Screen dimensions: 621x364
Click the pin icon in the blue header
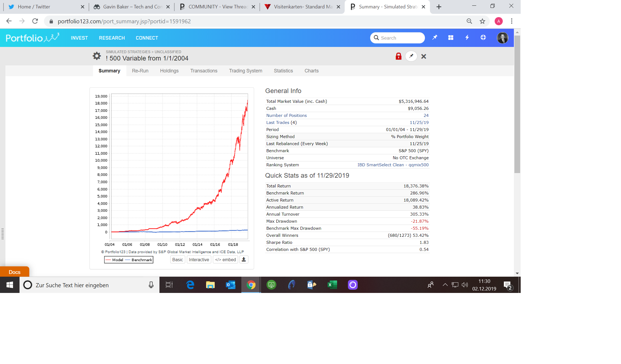[435, 37]
